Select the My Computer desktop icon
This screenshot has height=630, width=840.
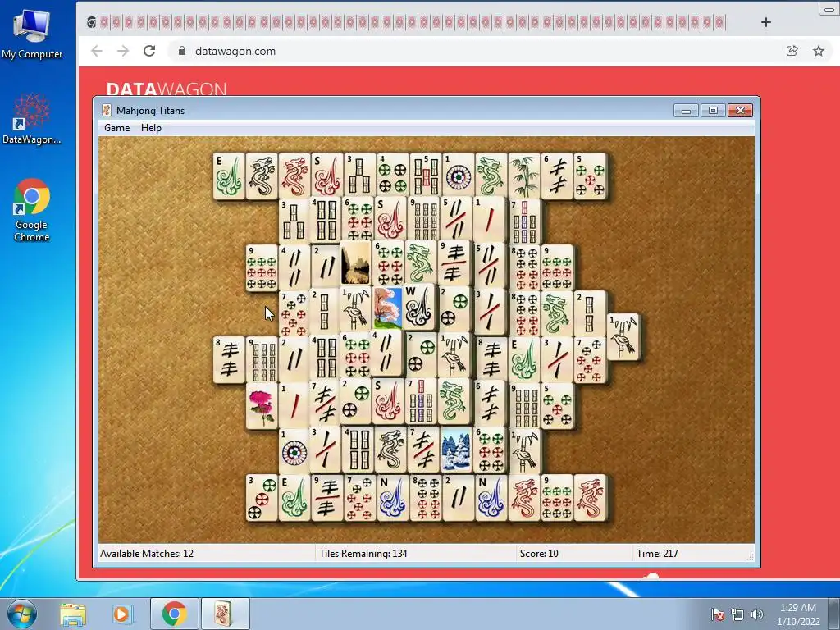32,34
